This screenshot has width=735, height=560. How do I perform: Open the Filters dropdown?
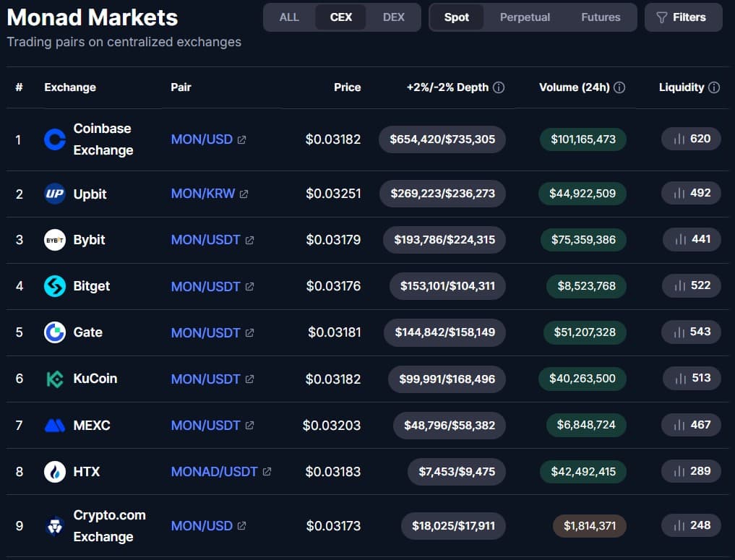683,17
